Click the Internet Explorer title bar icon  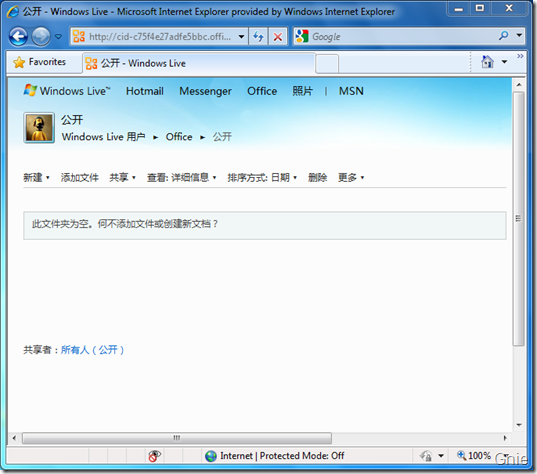click(13, 12)
